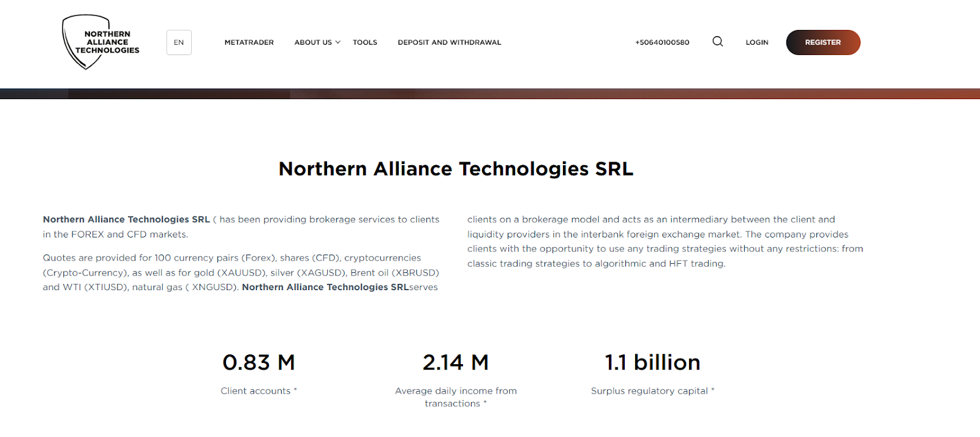Click the 0.83 M statistic
980x437 pixels.
point(258,362)
